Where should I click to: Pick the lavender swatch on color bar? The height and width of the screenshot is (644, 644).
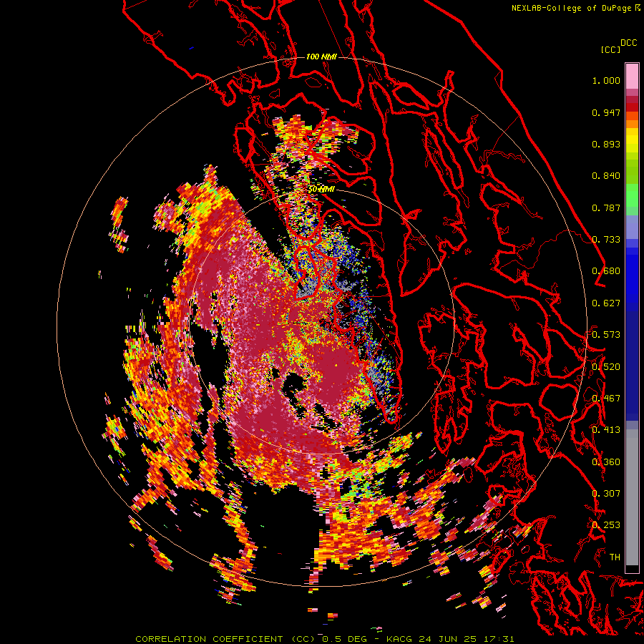click(632, 228)
